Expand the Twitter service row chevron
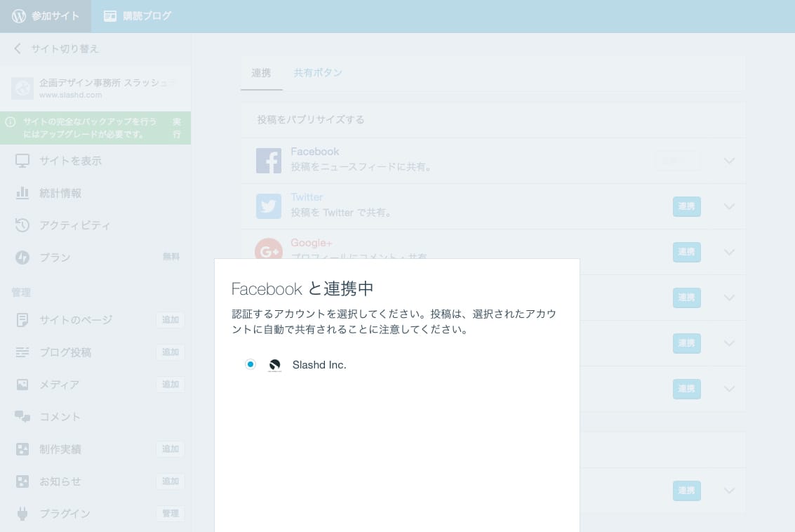This screenshot has width=795, height=532. coord(729,206)
